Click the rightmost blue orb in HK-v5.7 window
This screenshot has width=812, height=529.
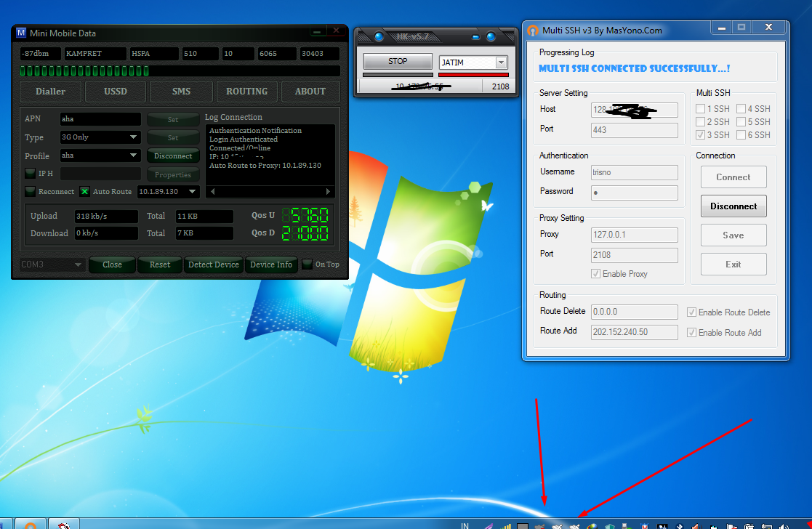491,36
